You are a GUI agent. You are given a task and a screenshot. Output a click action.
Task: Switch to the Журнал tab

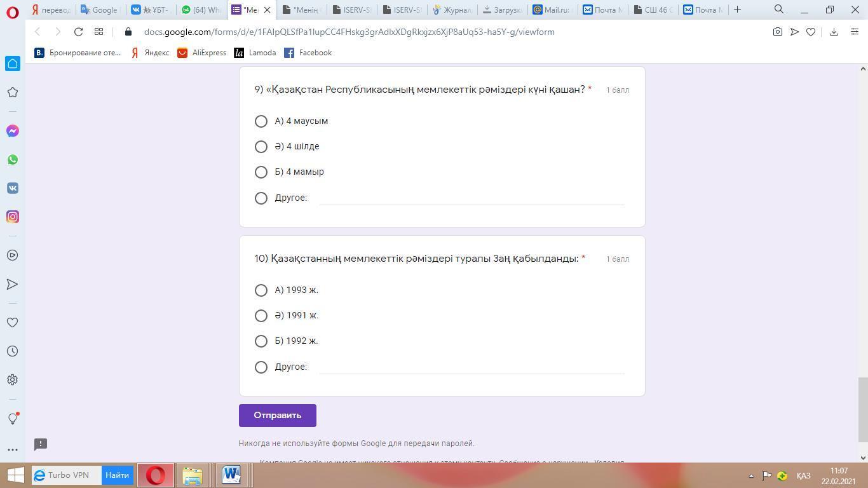pyautogui.click(x=451, y=10)
